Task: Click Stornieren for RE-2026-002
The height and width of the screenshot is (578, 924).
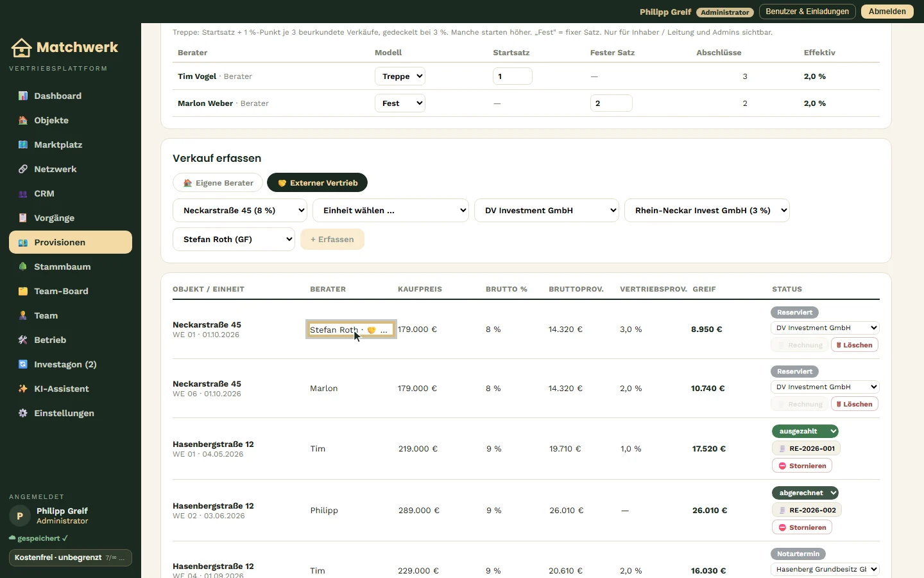Action: 802,527
